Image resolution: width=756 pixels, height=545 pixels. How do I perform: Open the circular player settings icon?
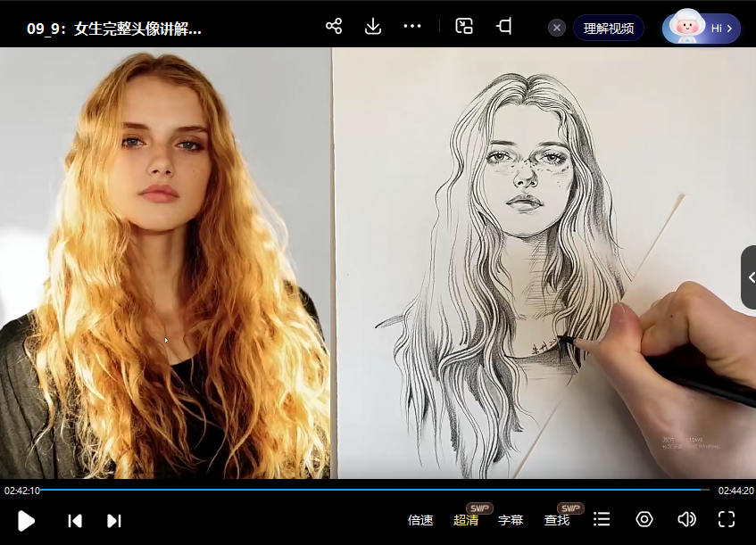tap(644, 519)
